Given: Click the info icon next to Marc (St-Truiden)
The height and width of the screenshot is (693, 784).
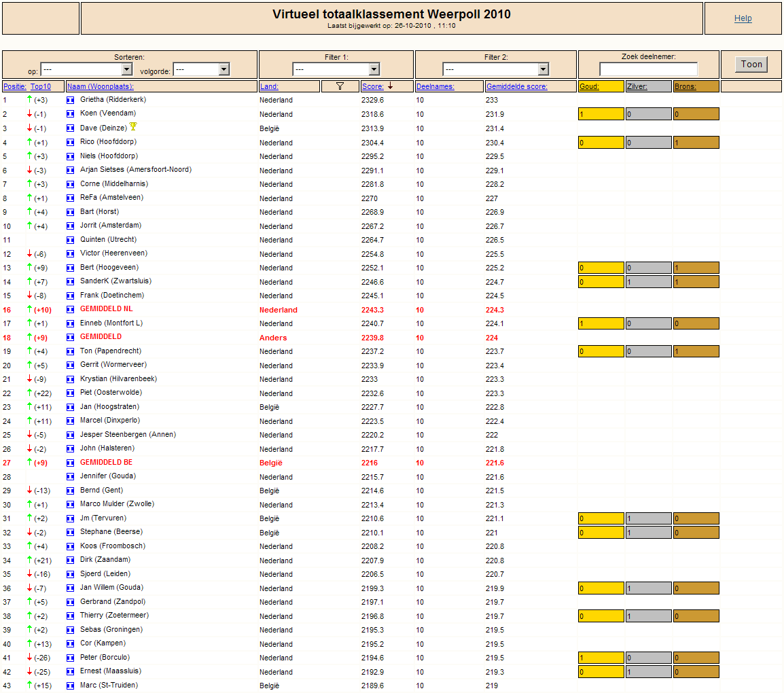Looking at the screenshot, I should click(71, 686).
